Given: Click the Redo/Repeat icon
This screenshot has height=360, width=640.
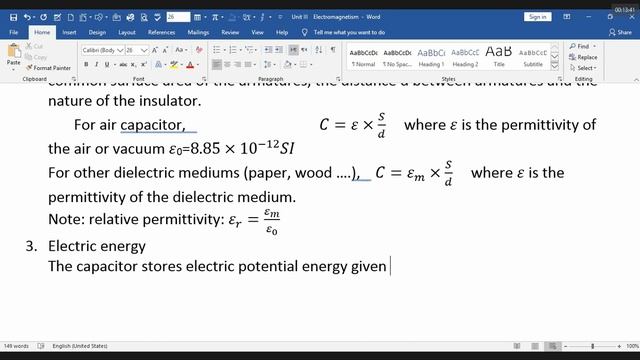Looking at the screenshot, I should tap(43, 17).
